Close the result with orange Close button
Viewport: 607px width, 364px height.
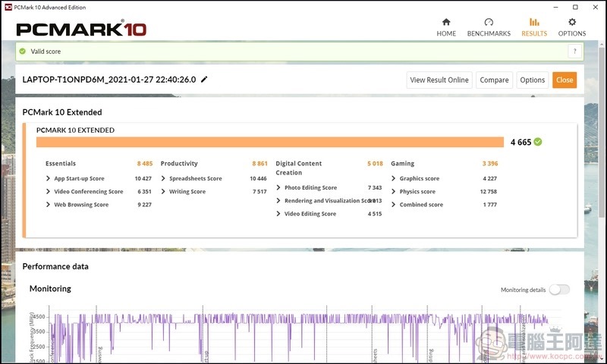click(565, 80)
